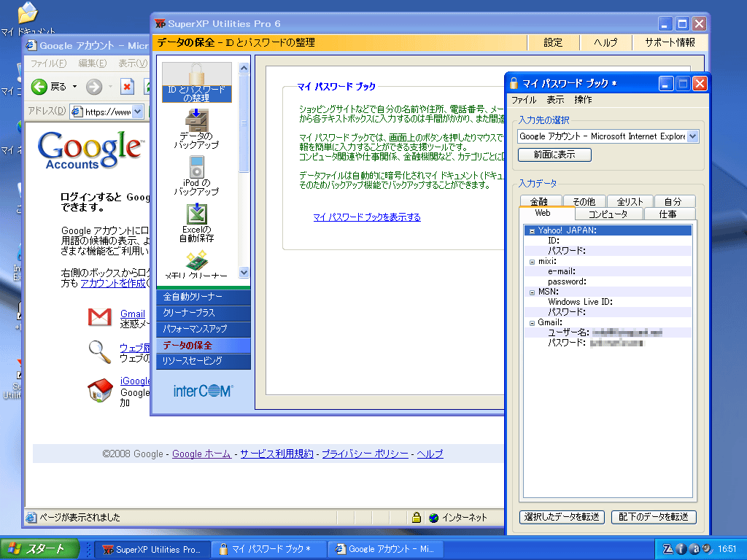Click 選択したデータを転送 button
Screen dimensions: 747x560
(x=562, y=517)
